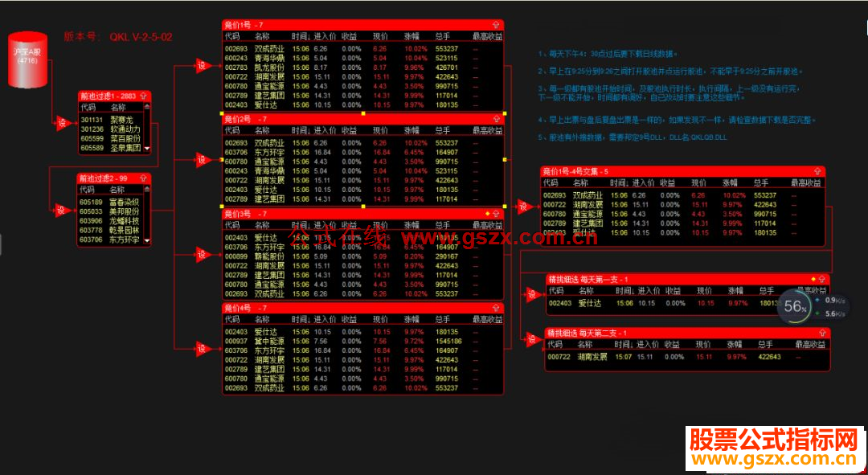Click 1545186 总手 cell in 竞价4号
This screenshot has width=868, height=475.
[449, 342]
